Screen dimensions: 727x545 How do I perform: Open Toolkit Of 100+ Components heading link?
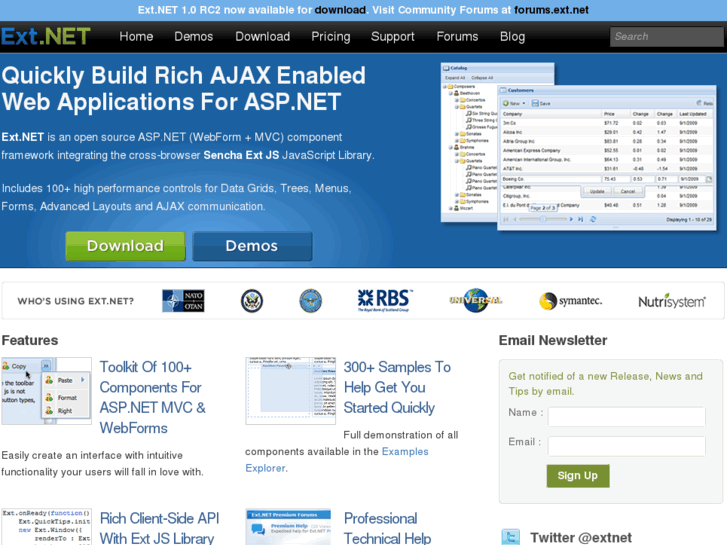coord(153,398)
